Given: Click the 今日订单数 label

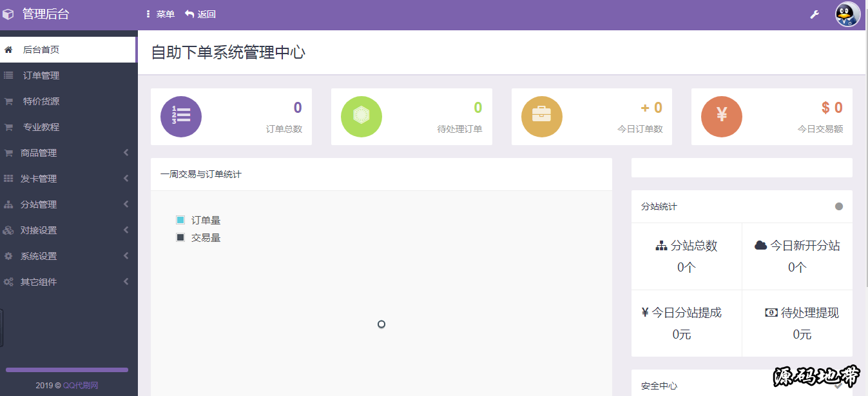Looking at the screenshot, I should coord(640,129).
